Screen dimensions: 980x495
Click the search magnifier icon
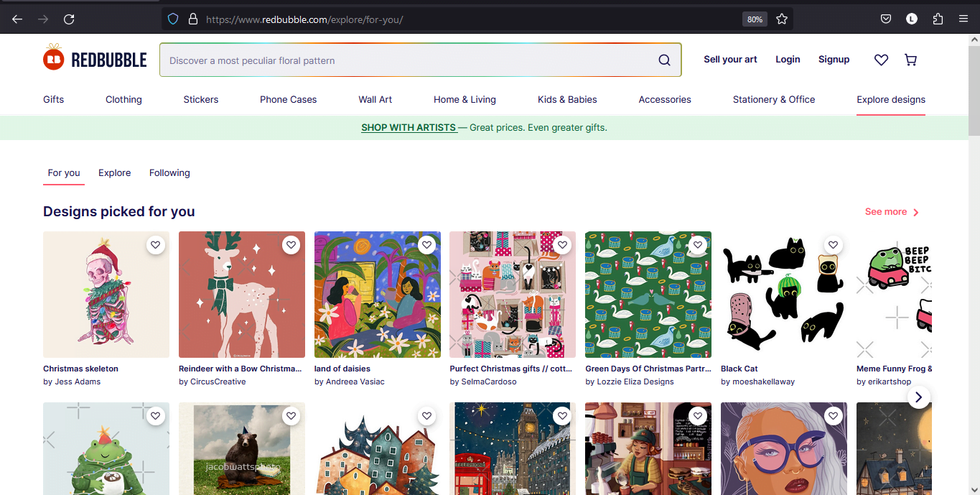pos(663,60)
